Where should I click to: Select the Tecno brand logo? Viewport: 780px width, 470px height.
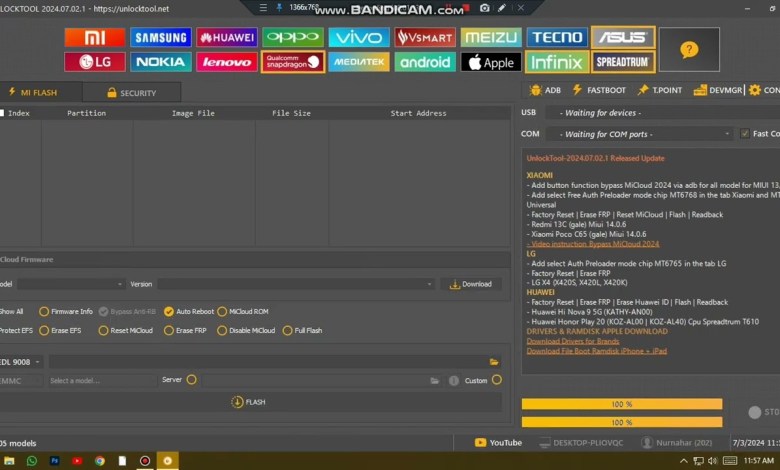click(557, 37)
